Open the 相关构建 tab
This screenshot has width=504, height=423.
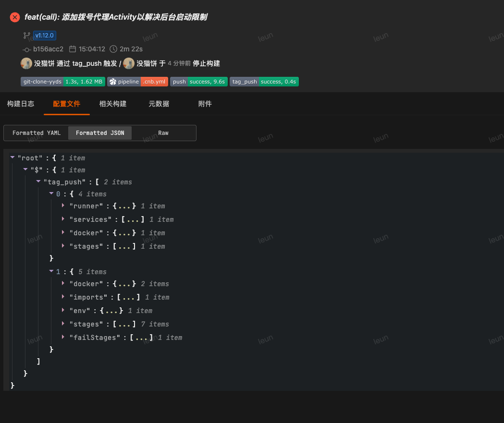pos(113,104)
